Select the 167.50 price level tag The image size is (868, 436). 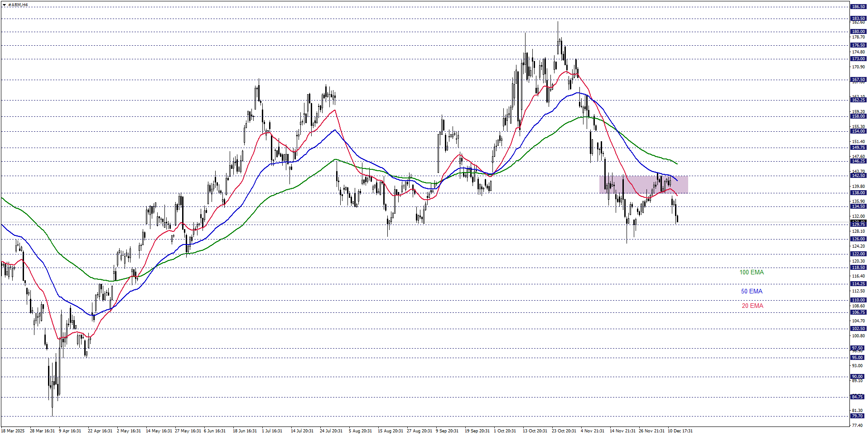[858, 80]
